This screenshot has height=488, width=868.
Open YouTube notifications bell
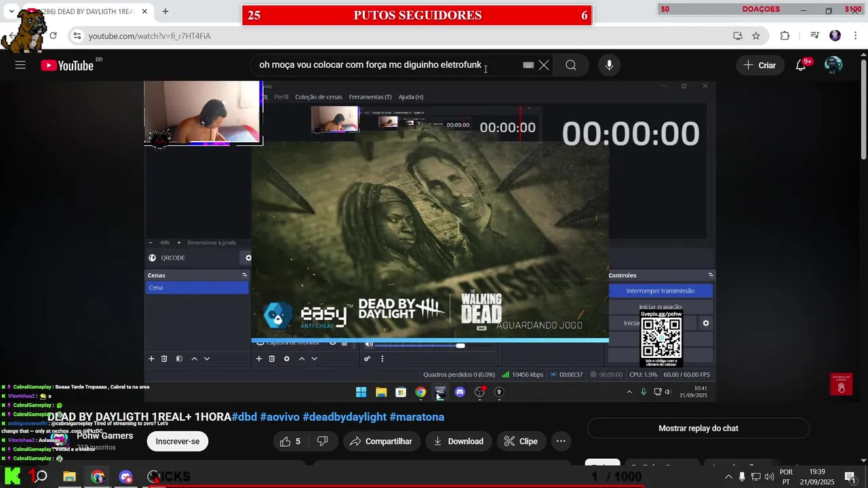tap(801, 65)
